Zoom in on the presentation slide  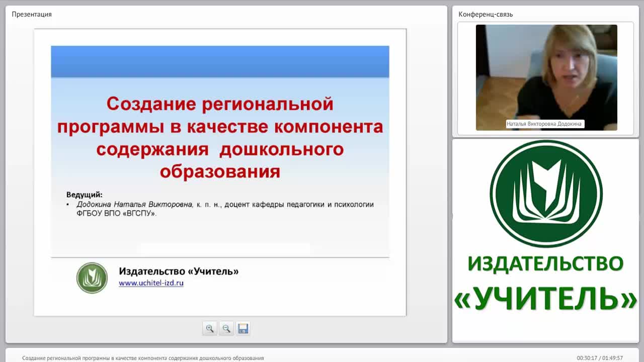pos(210,328)
